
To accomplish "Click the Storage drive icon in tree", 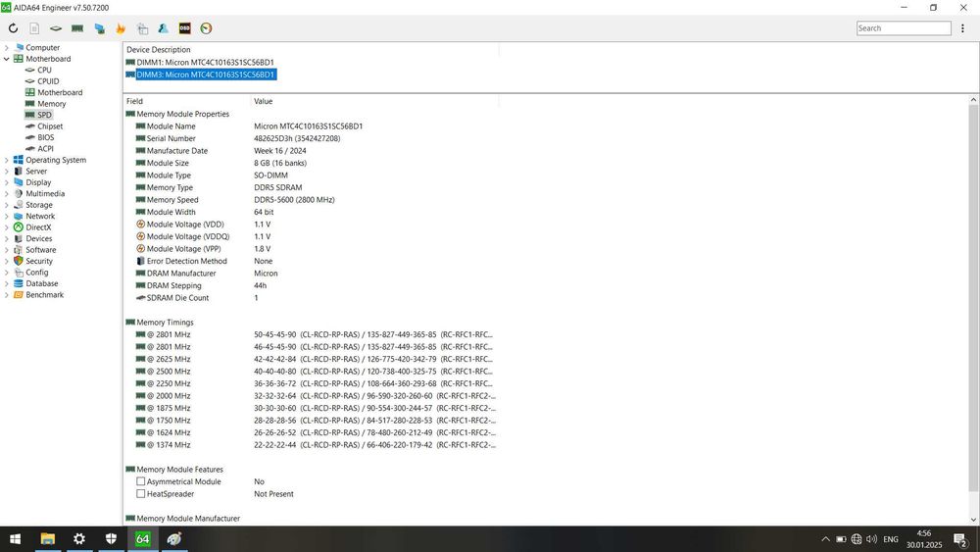I will (x=18, y=205).
